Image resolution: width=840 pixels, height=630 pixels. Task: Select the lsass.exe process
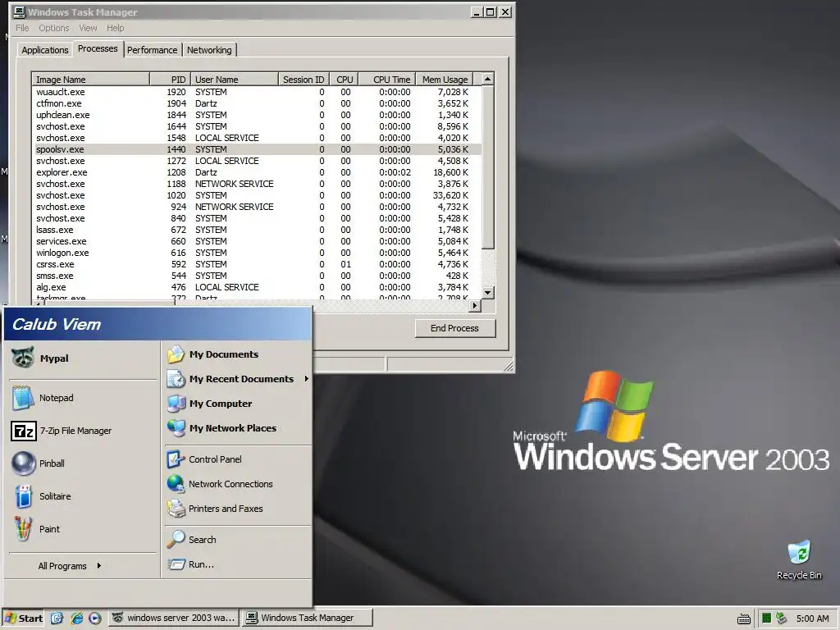coord(256,230)
